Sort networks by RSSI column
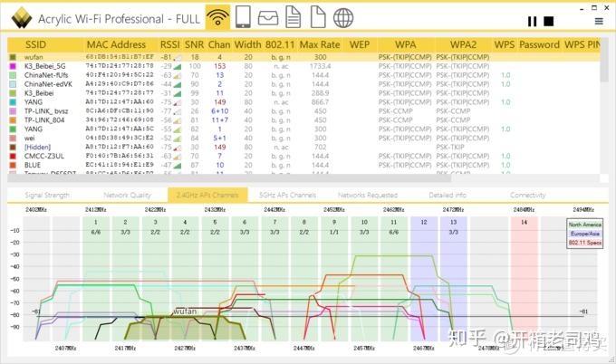Viewport: 616px width, 364px height. (169, 44)
